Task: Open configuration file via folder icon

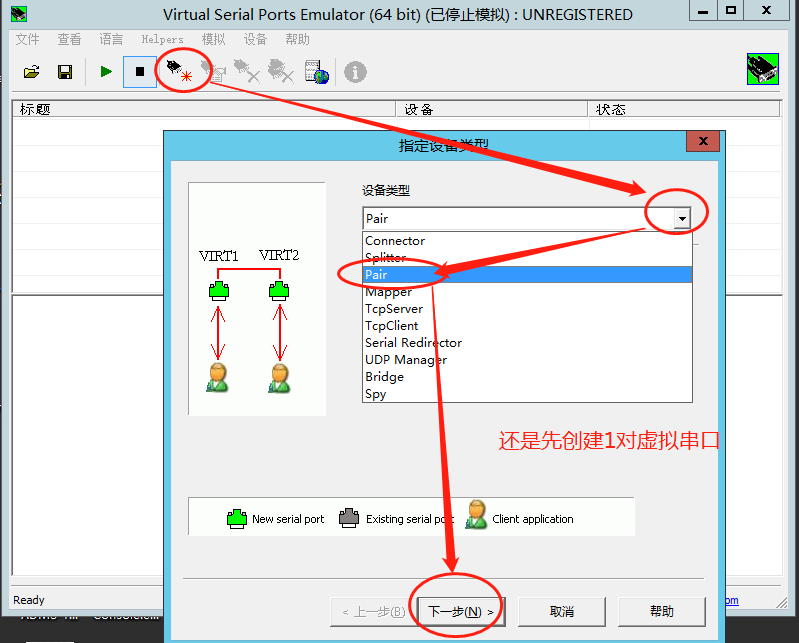Action: point(32,72)
